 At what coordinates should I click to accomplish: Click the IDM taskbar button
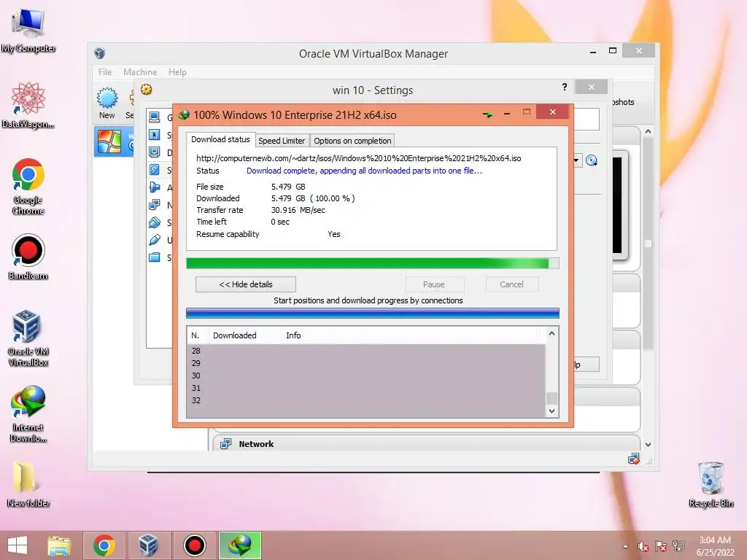pos(239,545)
